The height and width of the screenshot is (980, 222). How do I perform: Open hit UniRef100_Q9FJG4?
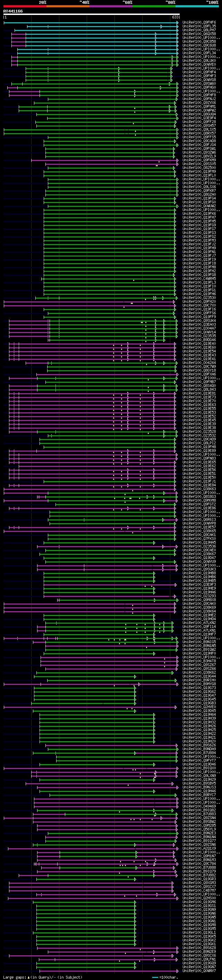[199, 145]
